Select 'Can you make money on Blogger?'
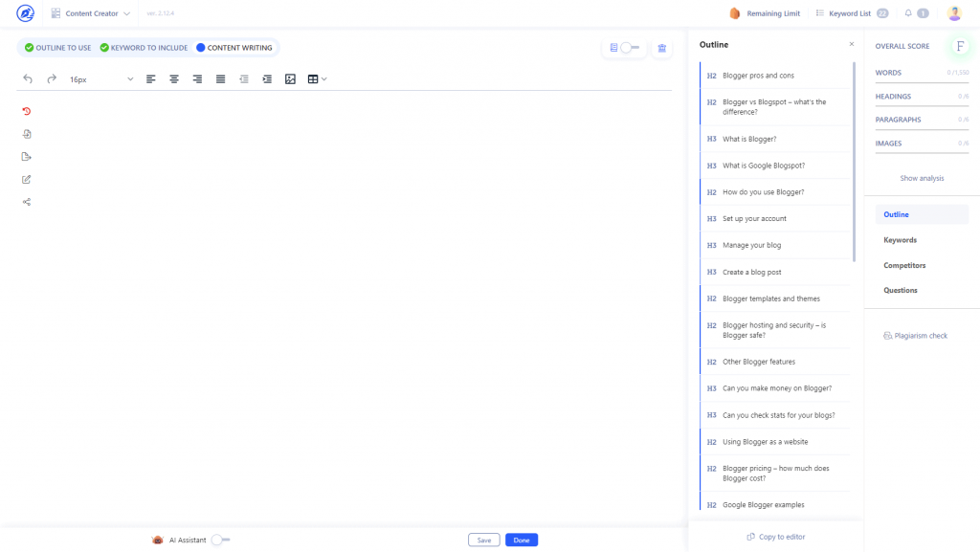Viewport: 980px width, 552px height. coord(775,388)
